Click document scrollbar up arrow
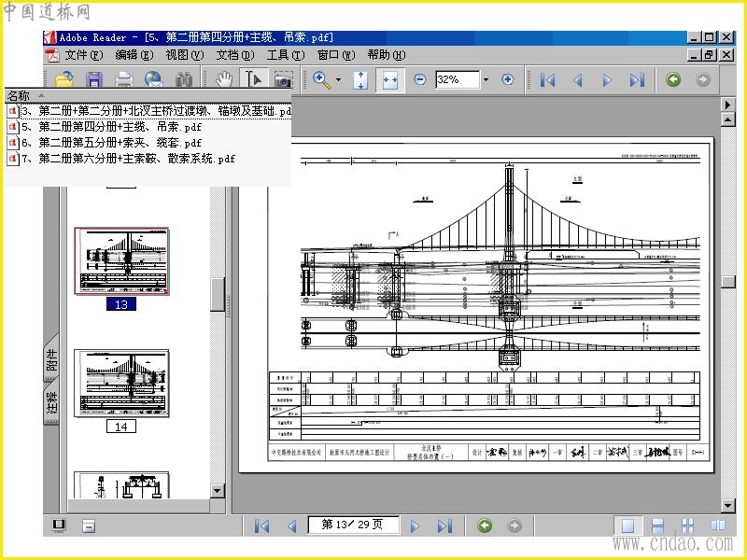The height and width of the screenshot is (560, 747). (x=728, y=119)
